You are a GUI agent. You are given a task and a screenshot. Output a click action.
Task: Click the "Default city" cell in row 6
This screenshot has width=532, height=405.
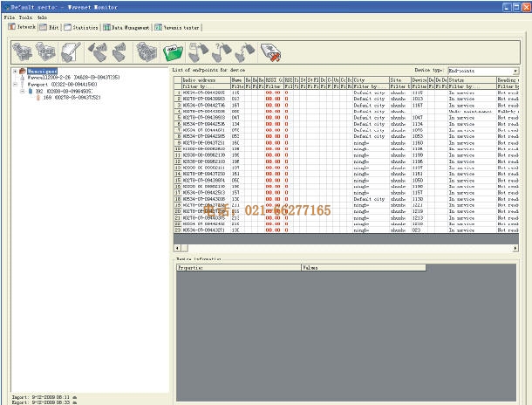pyautogui.click(x=369, y=124)
